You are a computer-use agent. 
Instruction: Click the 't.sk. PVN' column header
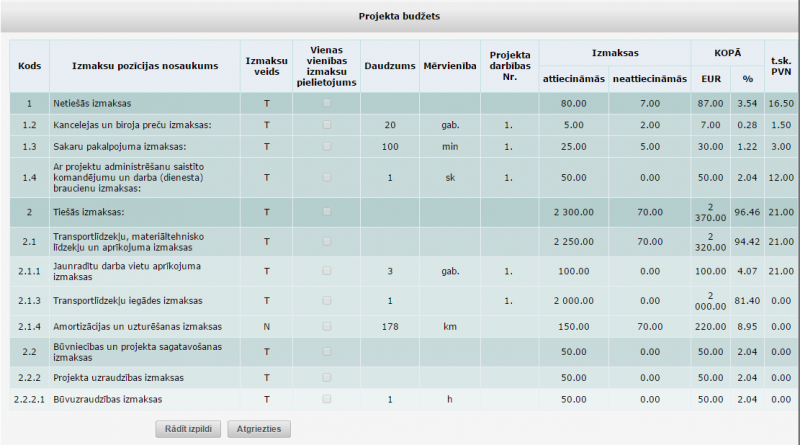pyautogui.click(x=781, y=66)
